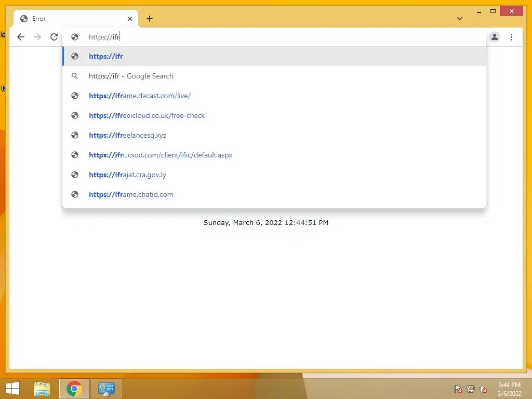Click the forward navigation arrow

tap(37, 37)
